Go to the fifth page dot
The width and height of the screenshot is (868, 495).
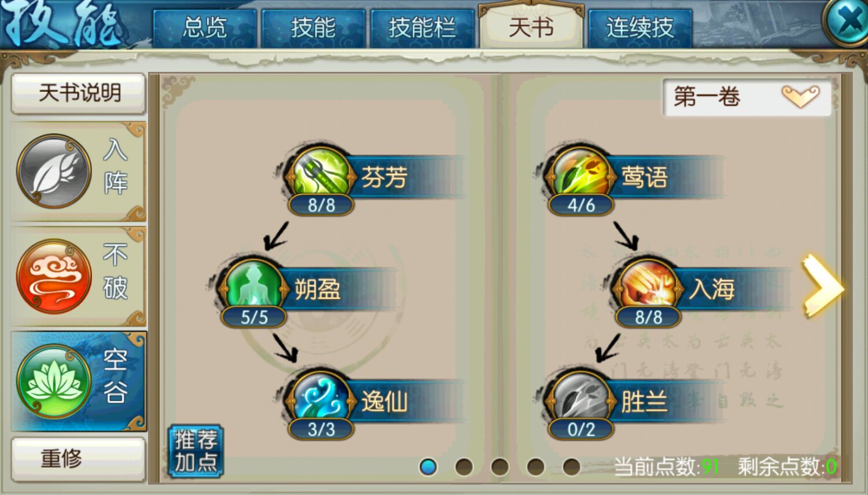[571, 467]
